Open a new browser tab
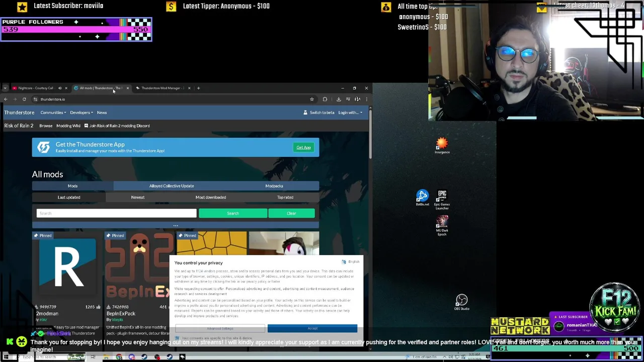The width and height of the screenshot is (644, 362). [198, 88]
